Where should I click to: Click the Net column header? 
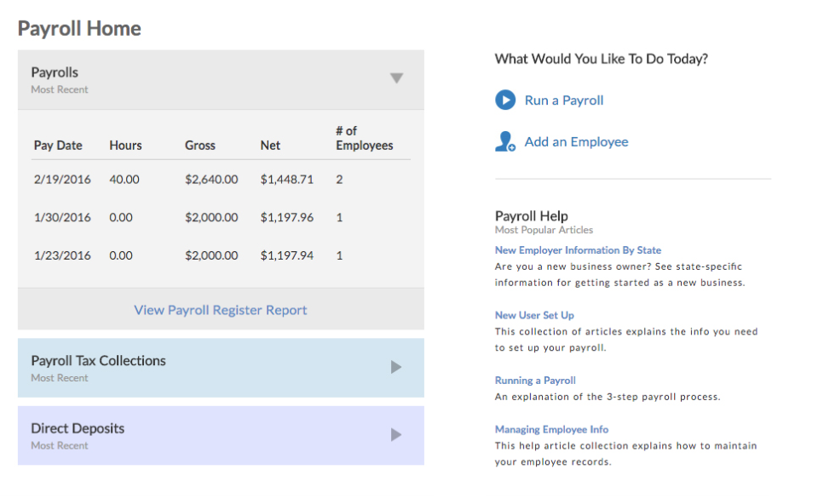(x=270, y=146)
